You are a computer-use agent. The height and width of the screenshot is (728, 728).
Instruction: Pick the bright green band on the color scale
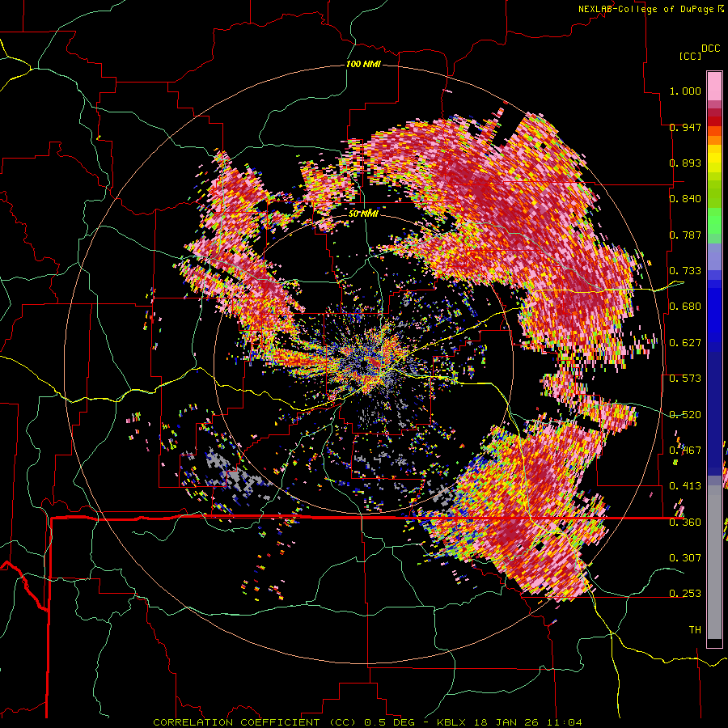coord(714,221)
